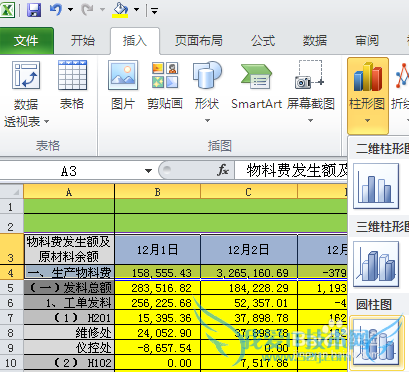This screenshot has height=372, width=409.
Task: Open the Undo history dropdown arrow
Action: (x=70, y=10)
